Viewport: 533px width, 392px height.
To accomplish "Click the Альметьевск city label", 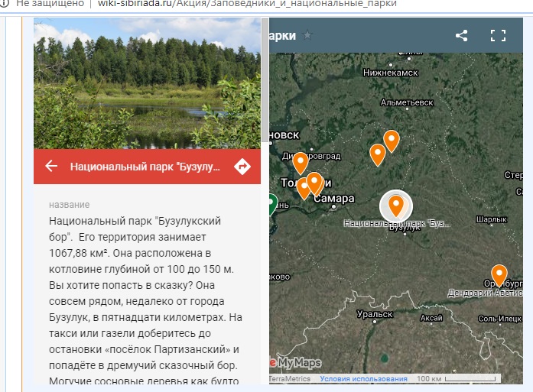I will tap(407, 102).
